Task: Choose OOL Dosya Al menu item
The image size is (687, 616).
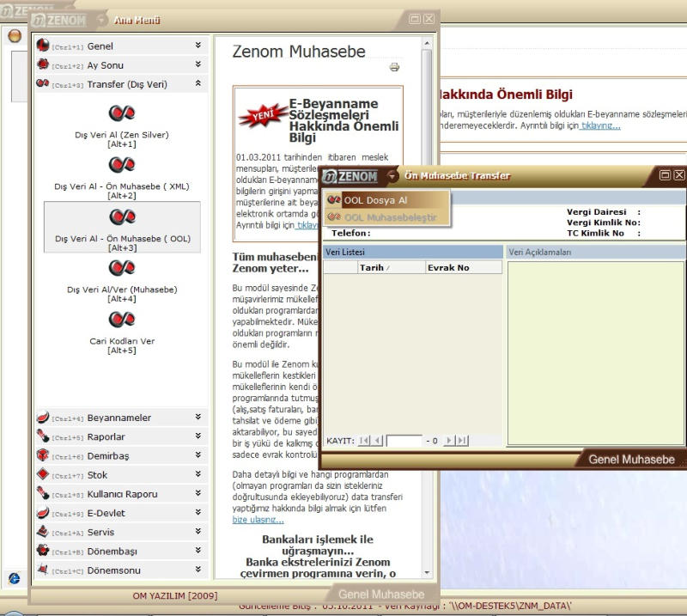Action: point(375,200)
